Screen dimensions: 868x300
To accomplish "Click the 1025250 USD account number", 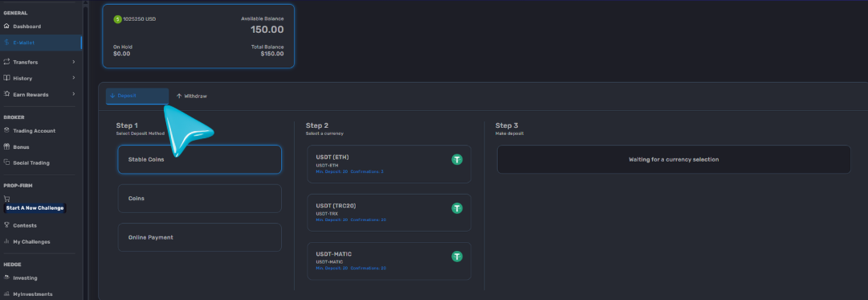I will pos(140,19).
